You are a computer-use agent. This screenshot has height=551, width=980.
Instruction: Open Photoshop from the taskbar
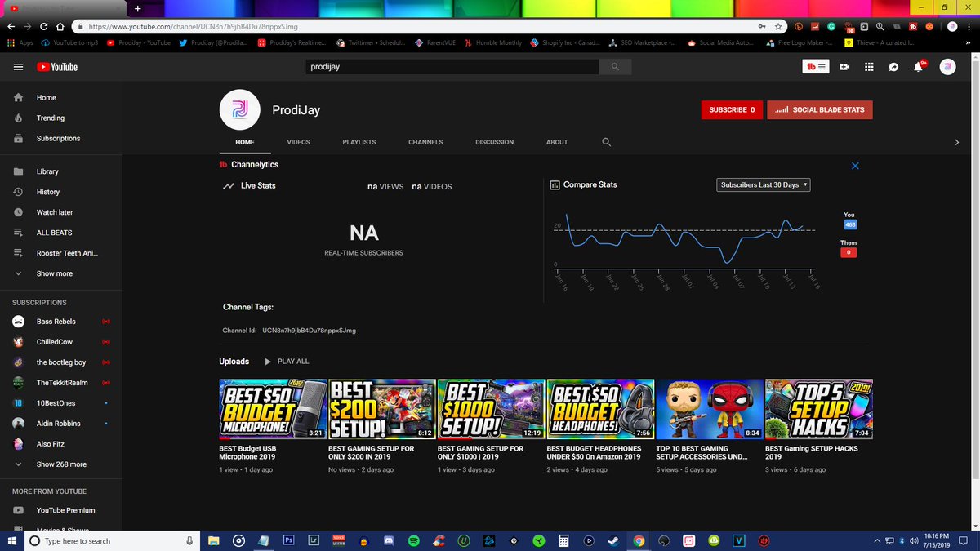point(288,540)
